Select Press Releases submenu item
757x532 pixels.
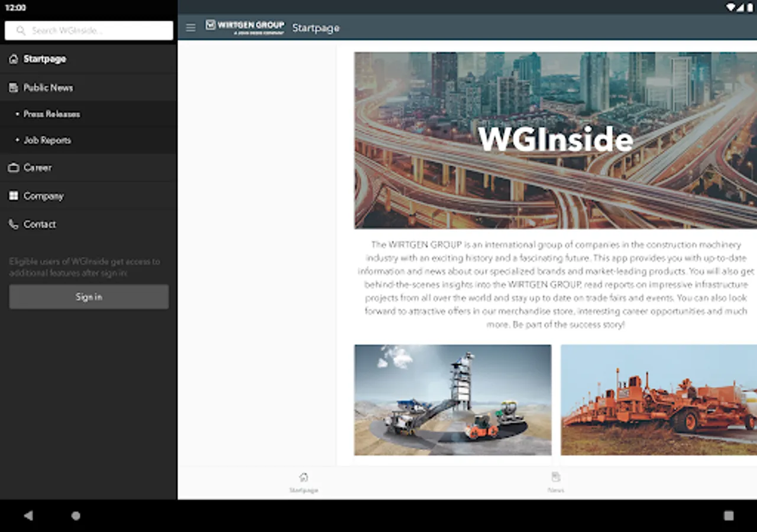89,114
